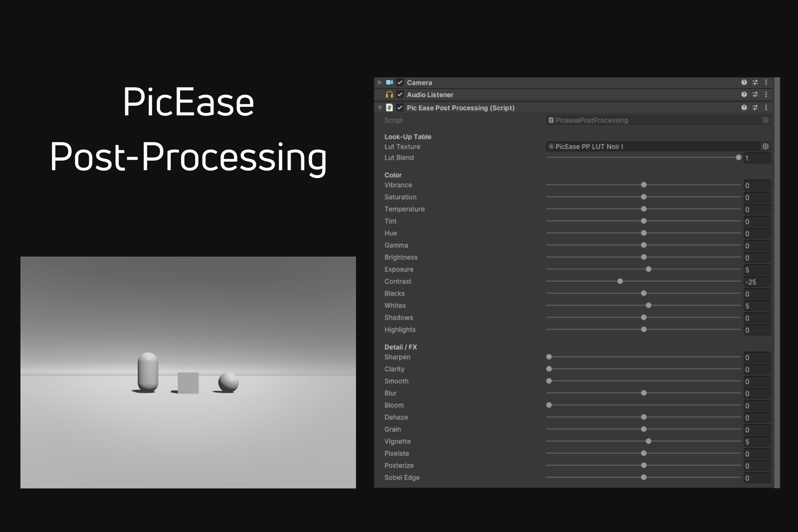Click the Camera component icon
The image size is (798, 532).
pos(390,82)
